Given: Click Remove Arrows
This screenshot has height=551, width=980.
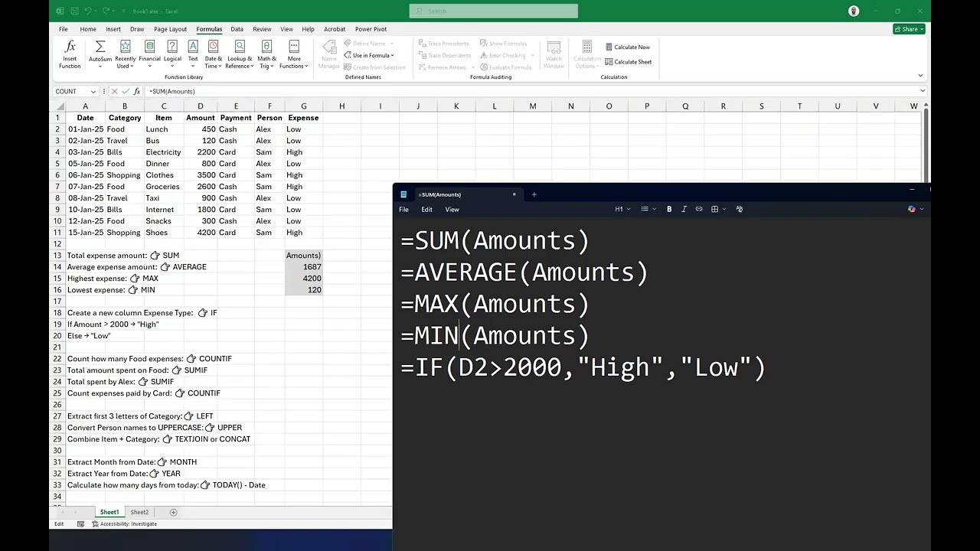Looking at the screenshot, I should coord(445,67).
